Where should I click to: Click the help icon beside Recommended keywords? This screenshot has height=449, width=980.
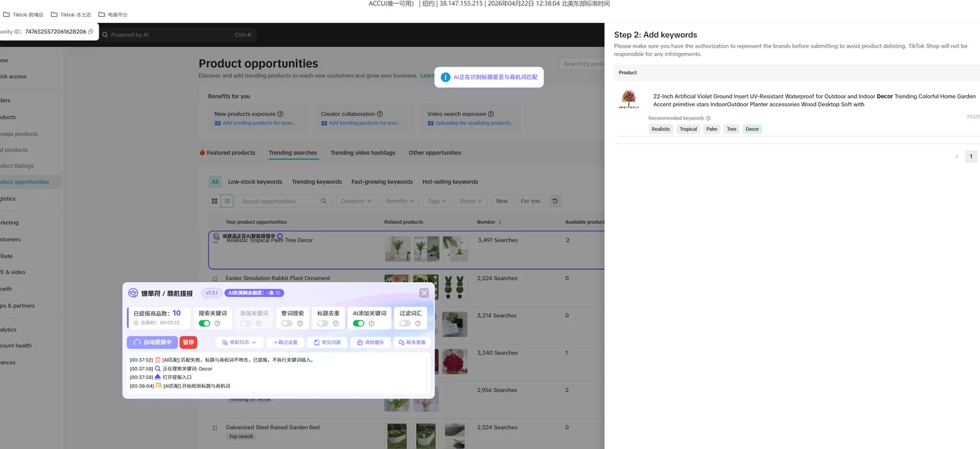click(x=708, y=118)
